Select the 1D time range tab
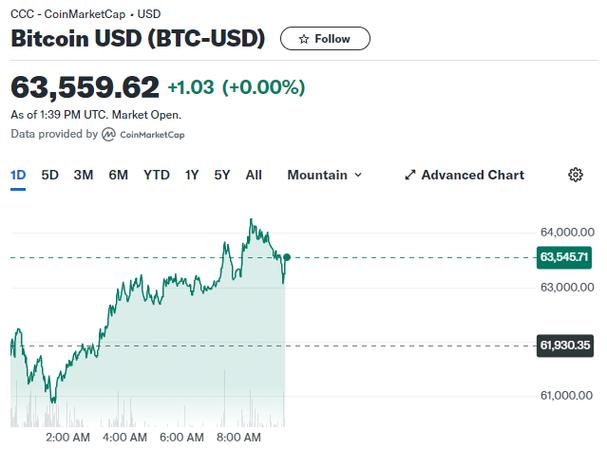The height and width of the screenshot is (449, 607). click(18, 175)
